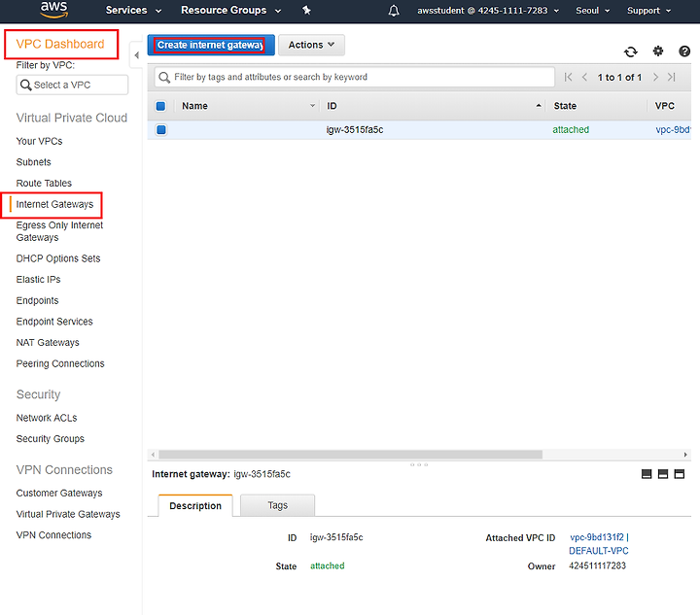Open Security Groups in sidebar
The width and height of the screenshot is (700, 615).
(50, 439)
